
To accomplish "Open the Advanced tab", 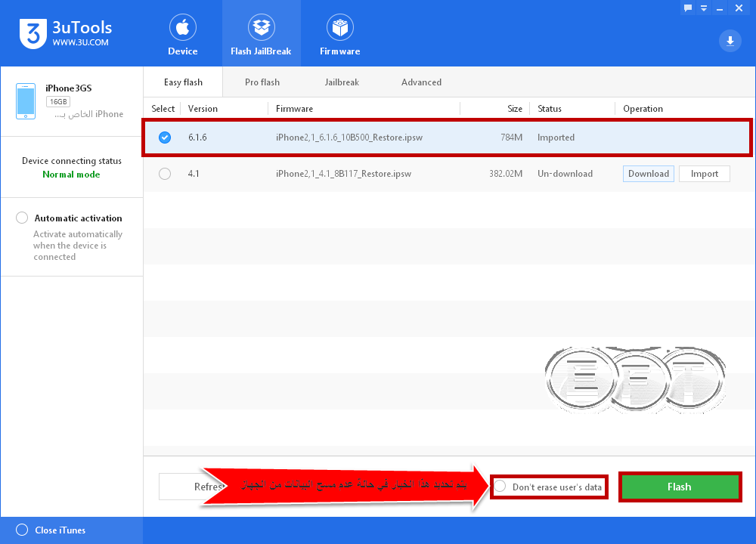I will 421,82.
